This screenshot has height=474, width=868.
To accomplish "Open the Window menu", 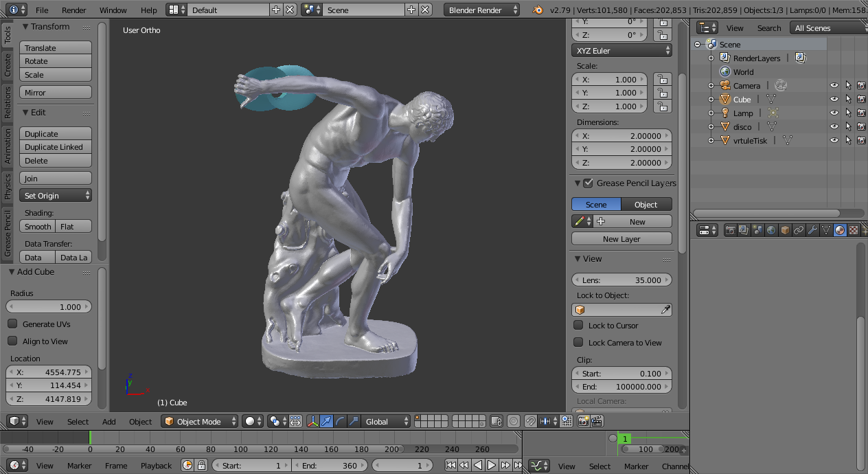I will [113, 10].
